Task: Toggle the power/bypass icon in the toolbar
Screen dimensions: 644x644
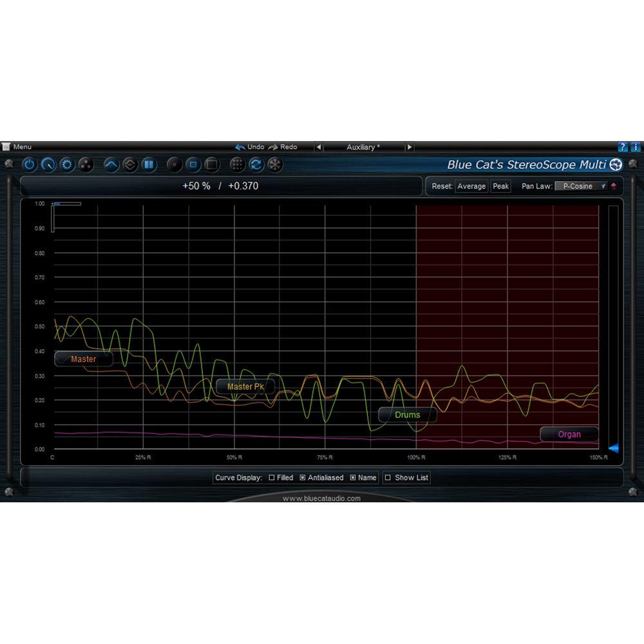Action: pos(29,165)
